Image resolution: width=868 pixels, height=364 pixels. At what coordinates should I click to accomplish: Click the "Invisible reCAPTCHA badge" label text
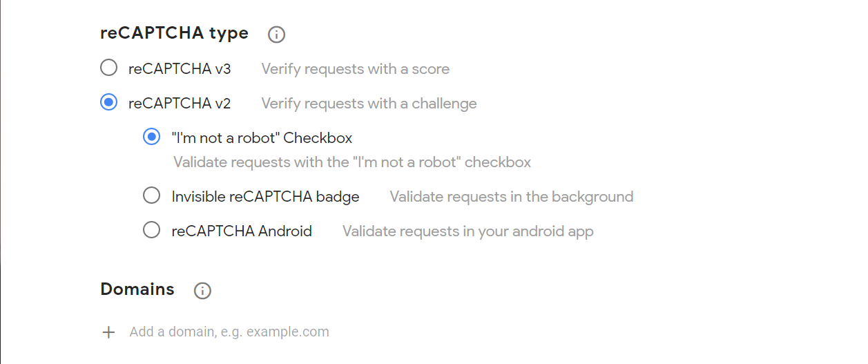265,197
